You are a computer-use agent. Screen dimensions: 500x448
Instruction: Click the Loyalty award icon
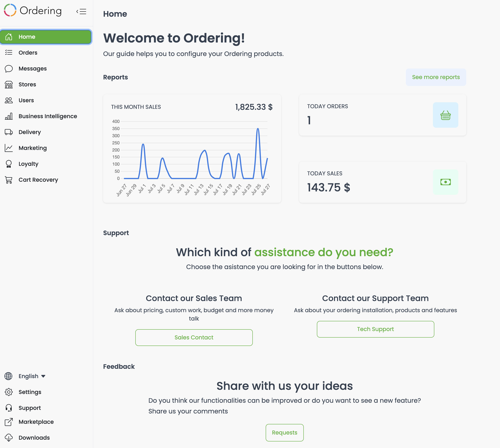click(x=9, y=164)
